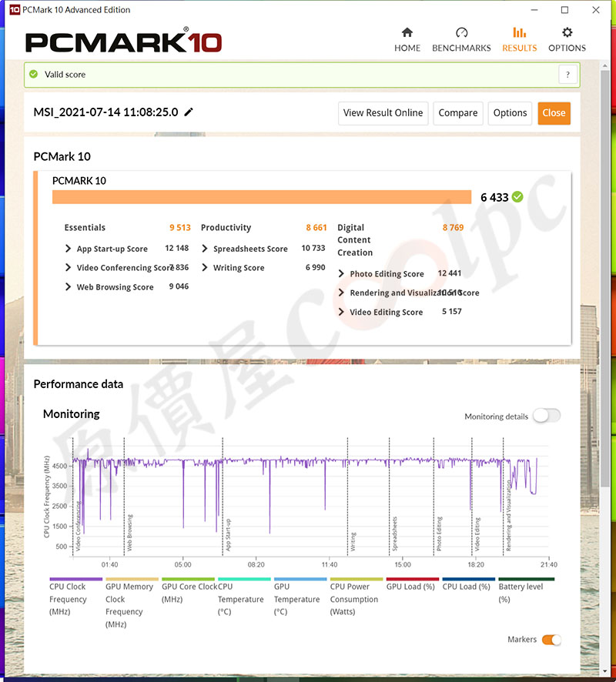Toggle the Monitoring details switch
The width and height of the screenshot is (616, 682).
coord(547,416)
